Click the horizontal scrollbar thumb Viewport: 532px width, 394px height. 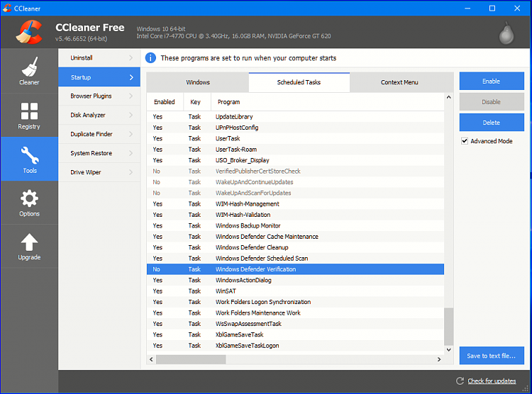(191, 359)
